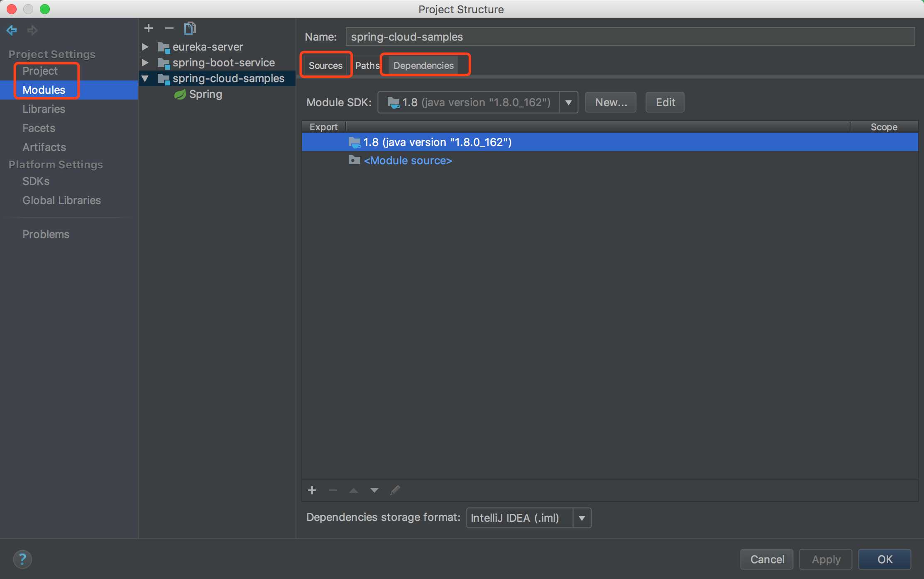The width and height of the screenshot is (924, 579).
Task: Click the Apply button
Action: pos(826,560)
